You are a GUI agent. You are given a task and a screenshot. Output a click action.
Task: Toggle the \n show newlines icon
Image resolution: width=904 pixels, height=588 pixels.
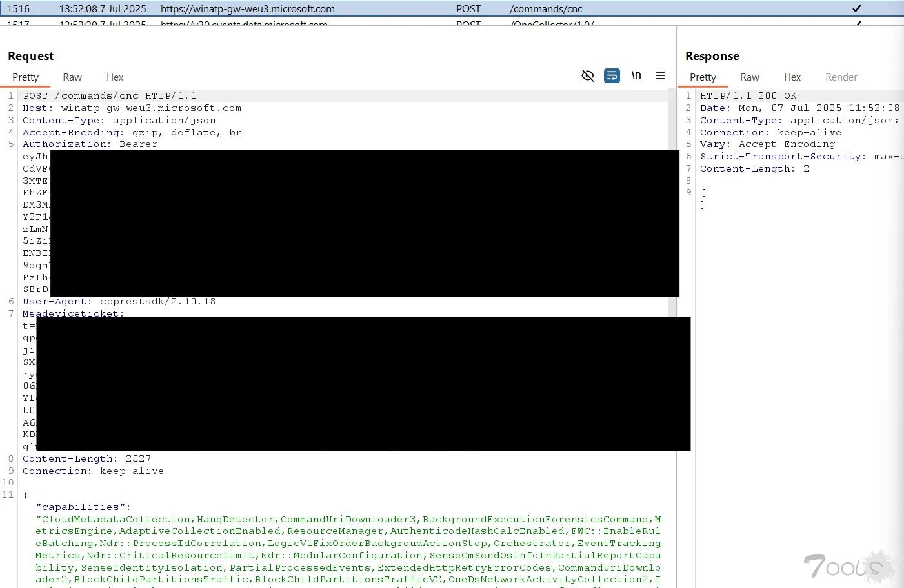pyautogui.click(x=636, y=75)
